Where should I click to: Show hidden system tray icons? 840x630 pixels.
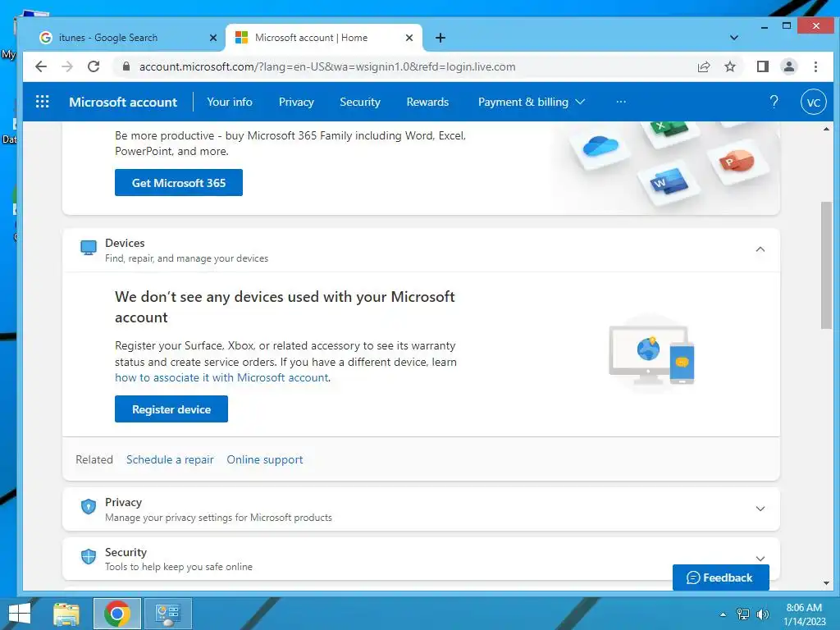pos(723,614)
